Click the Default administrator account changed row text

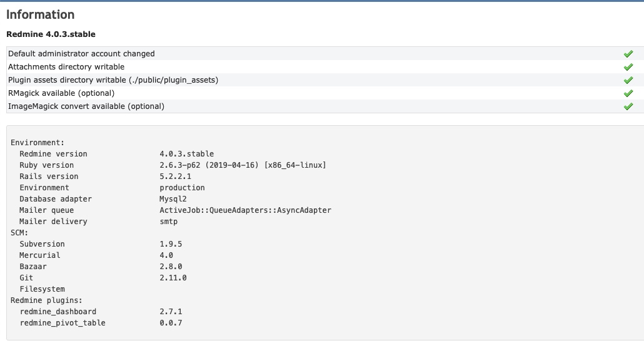pyautogui.click(x=81, y=53)
